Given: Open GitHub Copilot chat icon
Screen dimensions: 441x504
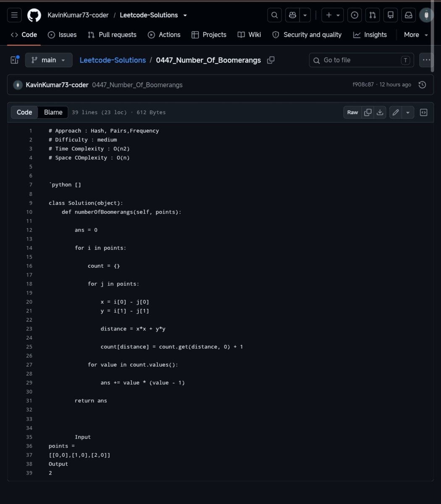Looking at the screenshot, I should pyautogui.click(x=292, y=15).
